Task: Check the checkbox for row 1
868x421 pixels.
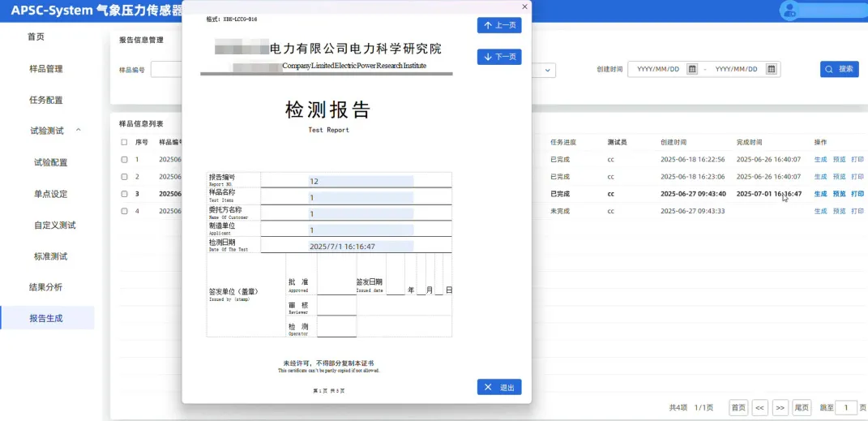Action: point(124,160)
